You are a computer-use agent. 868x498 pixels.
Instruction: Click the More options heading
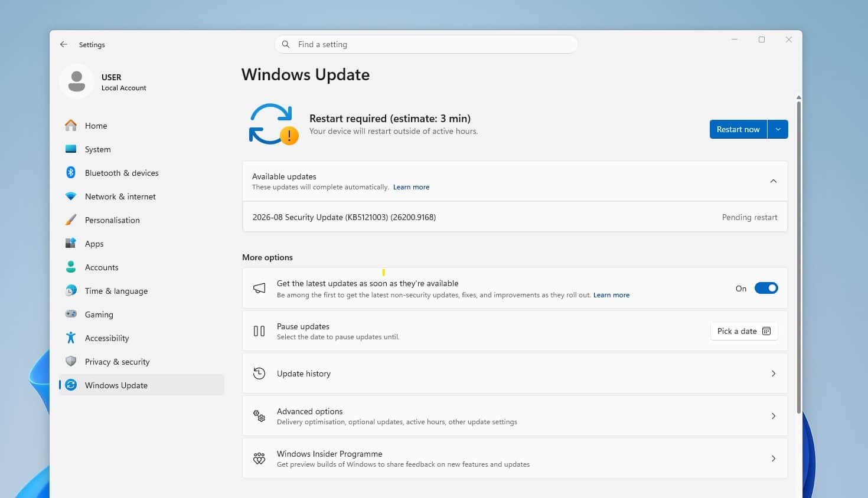coord(267,257)
